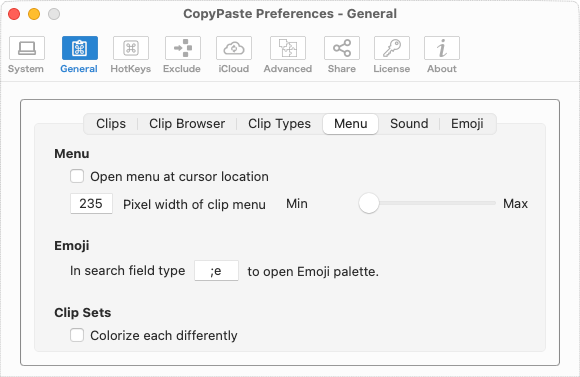Enable Open menu at cursor location
The width and height of the screenshot is (580, 377).
click(77, 176)
